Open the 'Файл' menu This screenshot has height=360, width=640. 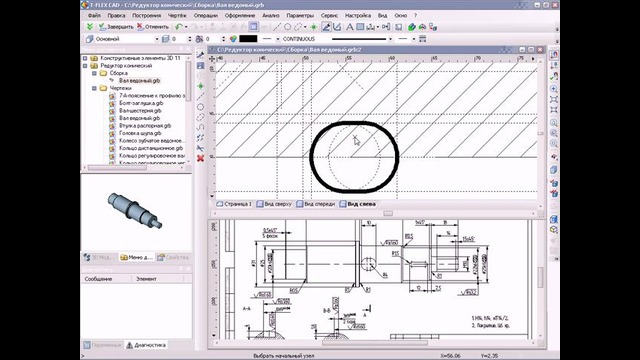point(94,16)
